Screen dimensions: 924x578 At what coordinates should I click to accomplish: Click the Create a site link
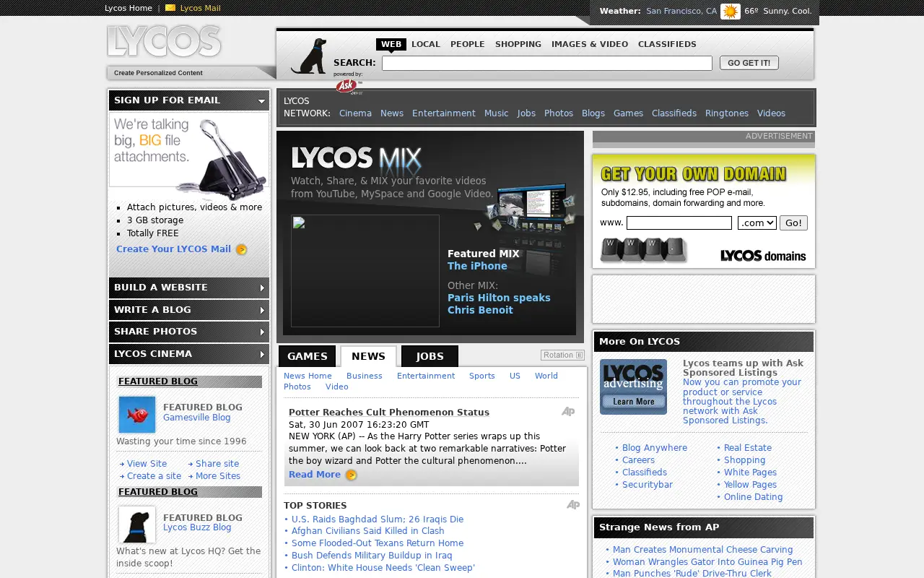pos(154,476)
